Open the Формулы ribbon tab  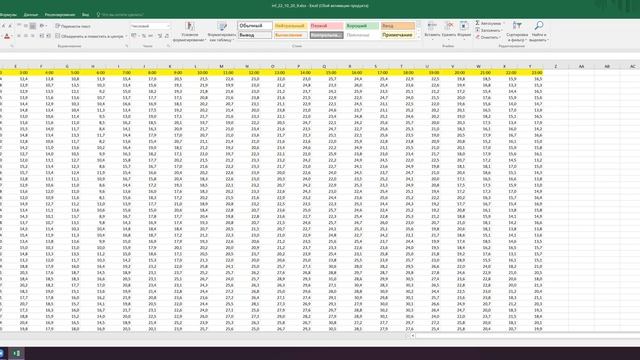[8, 14]
